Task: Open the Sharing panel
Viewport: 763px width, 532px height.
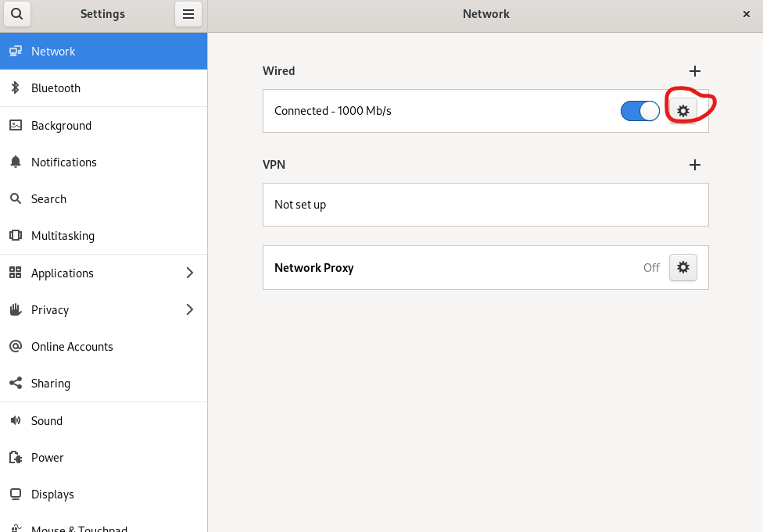Action: coord(104,384)
